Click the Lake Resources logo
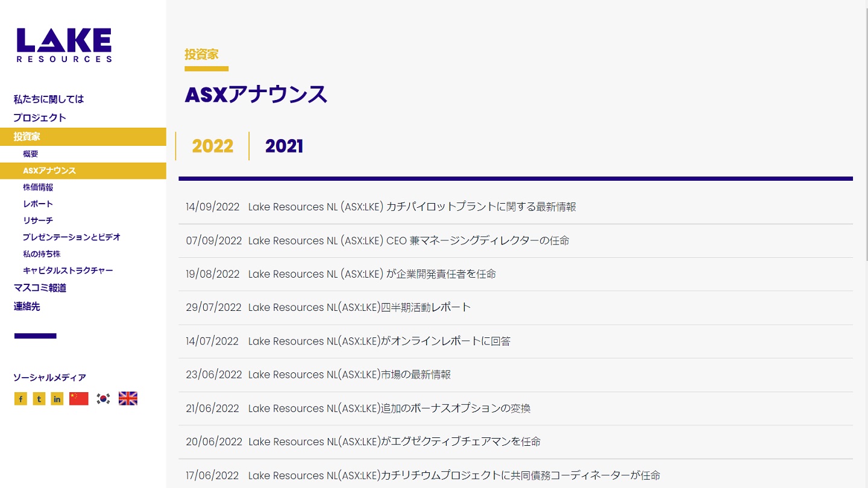Viewport: 868px width, 488px height. click(64, 45)
